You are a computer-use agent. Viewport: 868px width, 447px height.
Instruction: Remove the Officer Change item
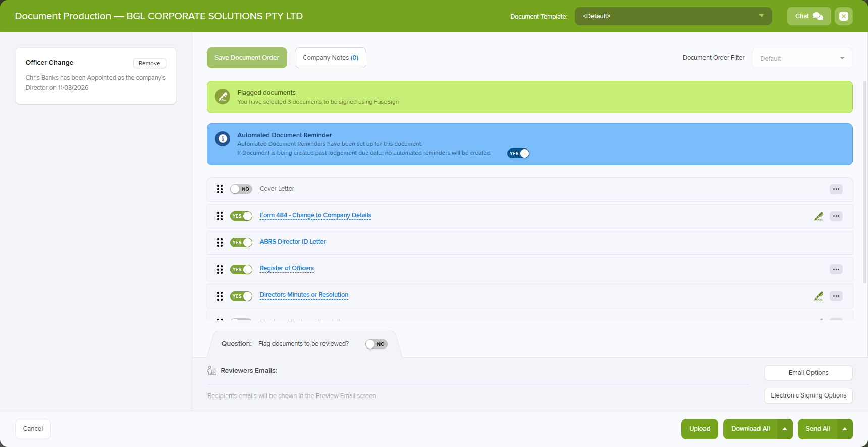[x=149, y=63]
